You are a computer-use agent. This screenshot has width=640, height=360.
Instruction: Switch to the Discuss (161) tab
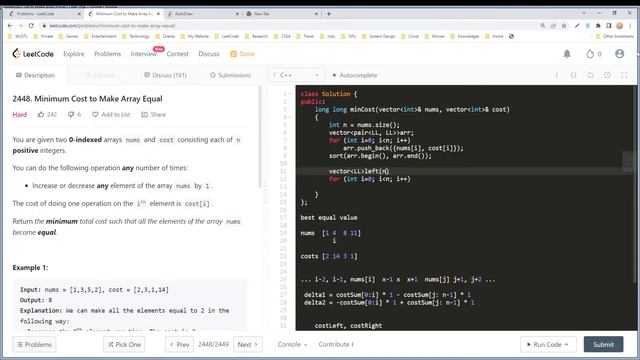click(165, 75)
